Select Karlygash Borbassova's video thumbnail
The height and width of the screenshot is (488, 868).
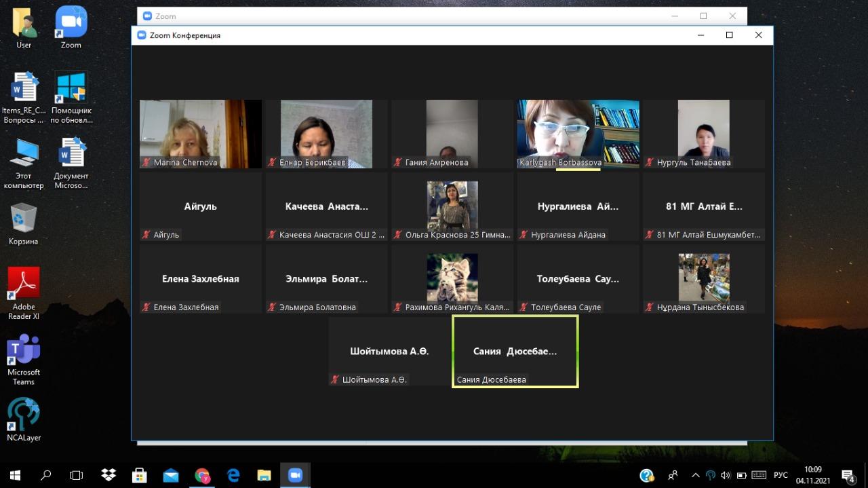[x=578, y=132]
